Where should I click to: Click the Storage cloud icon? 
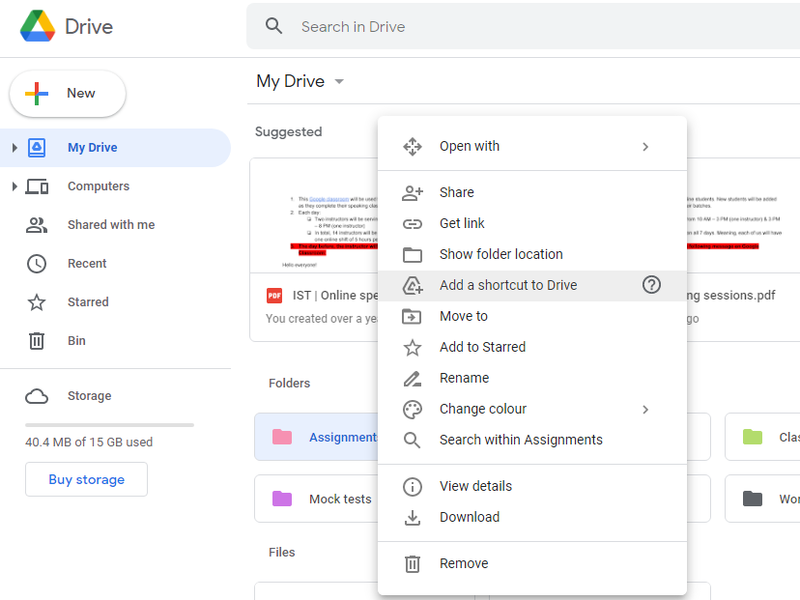point(36,396)
